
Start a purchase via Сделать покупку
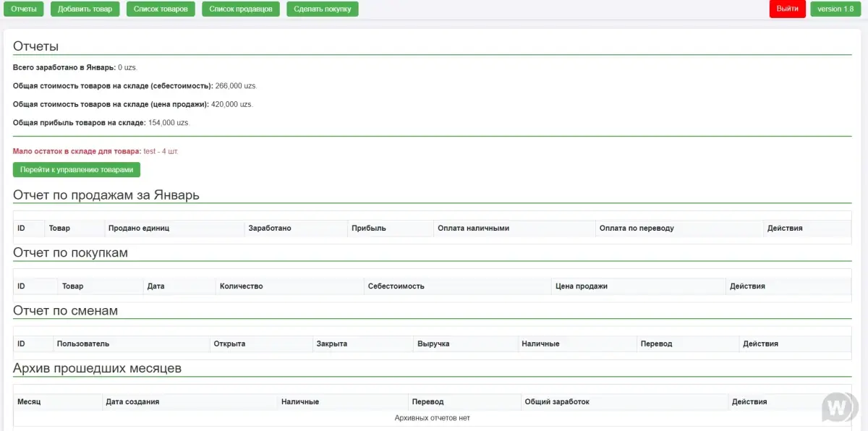(323, 9)
